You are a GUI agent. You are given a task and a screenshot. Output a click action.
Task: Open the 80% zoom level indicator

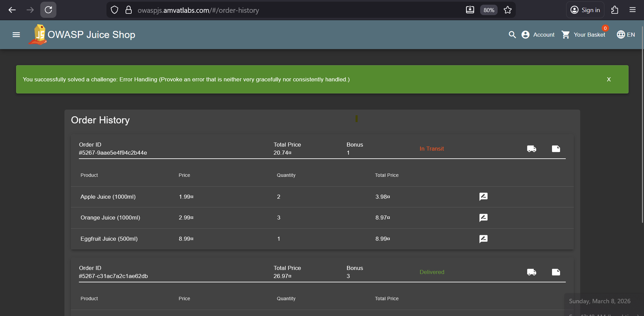pyautogui.click(x=489, y=10)
